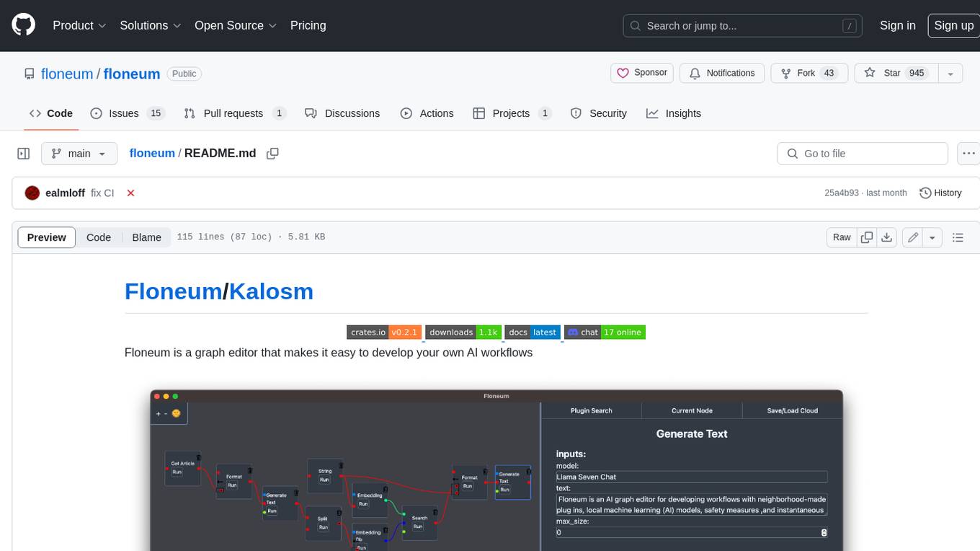Image resolution: width=980 pixels, height=551 pixels.
Task: Open the outline list icon
Action: (958, 237)
